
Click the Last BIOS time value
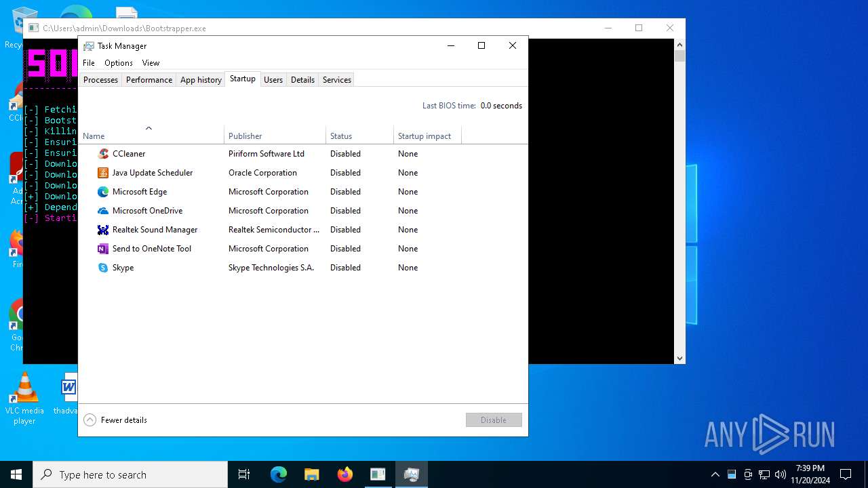501,106
